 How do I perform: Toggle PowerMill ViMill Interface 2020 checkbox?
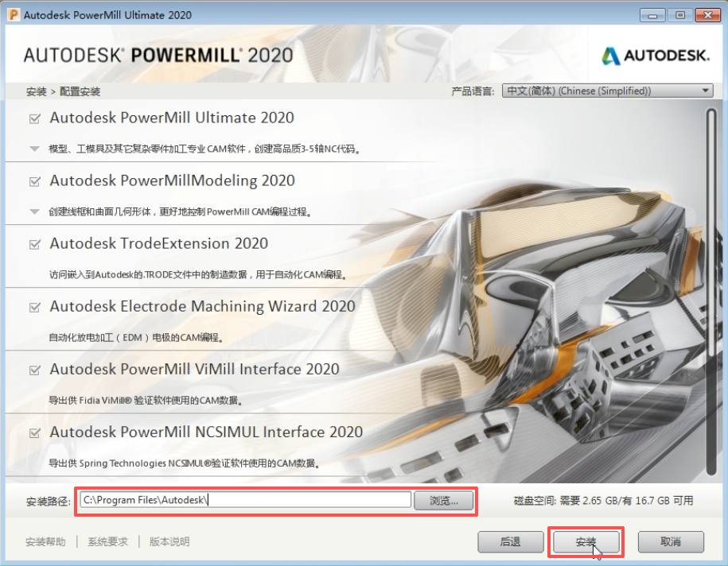point(35,370)
